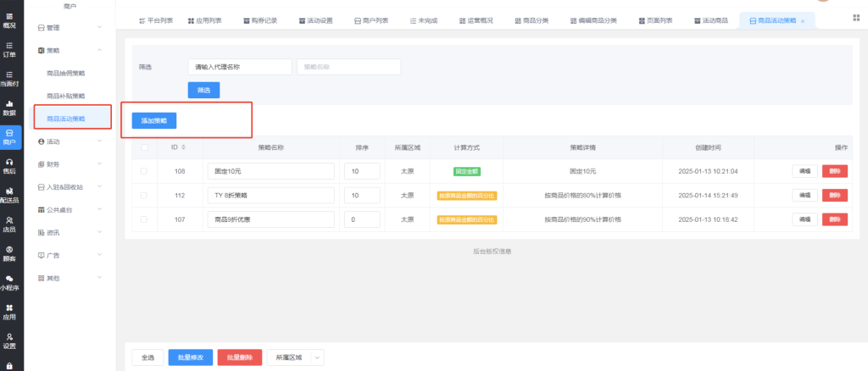Open 设置 from the left rail

tap(9, 341)
